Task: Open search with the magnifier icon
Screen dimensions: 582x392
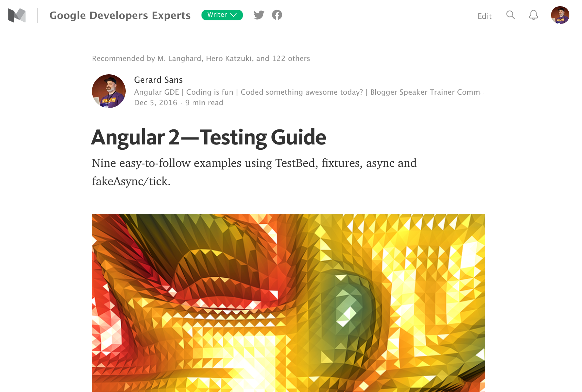Action: tap(510, 15)
